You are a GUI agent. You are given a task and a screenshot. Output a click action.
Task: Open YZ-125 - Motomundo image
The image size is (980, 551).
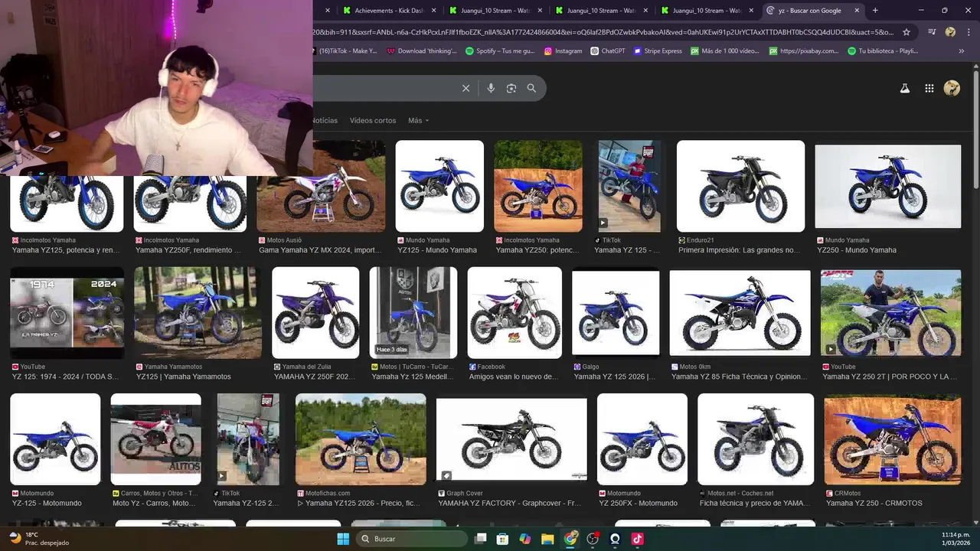[55, 439]
